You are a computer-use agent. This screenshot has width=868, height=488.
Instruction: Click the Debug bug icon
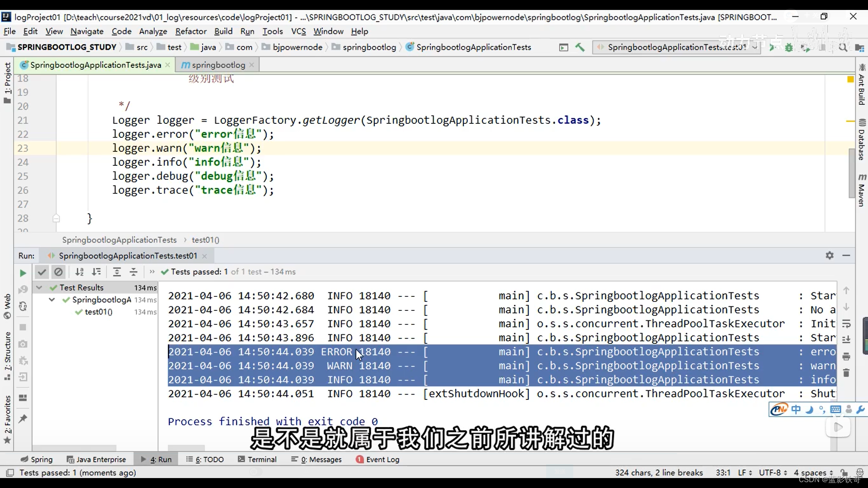[789, 47]
